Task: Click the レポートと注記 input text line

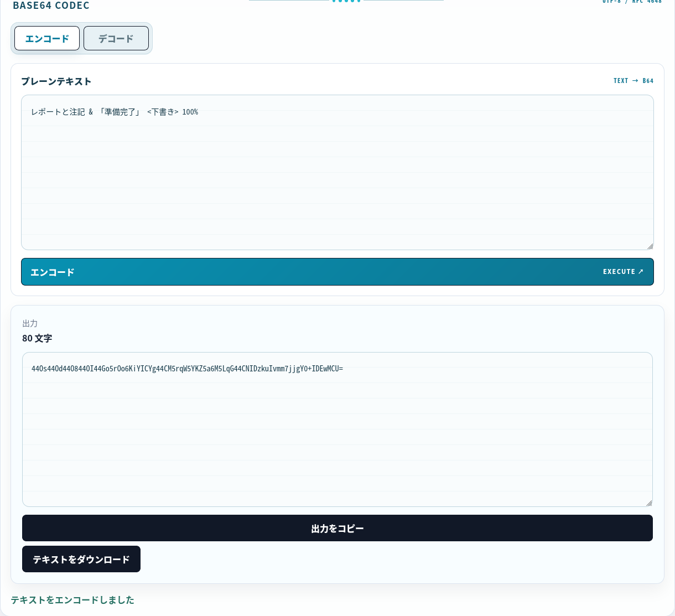Action: [x=115, y=112]
